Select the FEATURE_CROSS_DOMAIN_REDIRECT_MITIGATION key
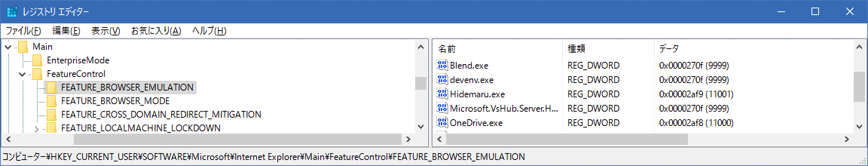The height and width of the screenshot is (166, 868). [161, 115]
